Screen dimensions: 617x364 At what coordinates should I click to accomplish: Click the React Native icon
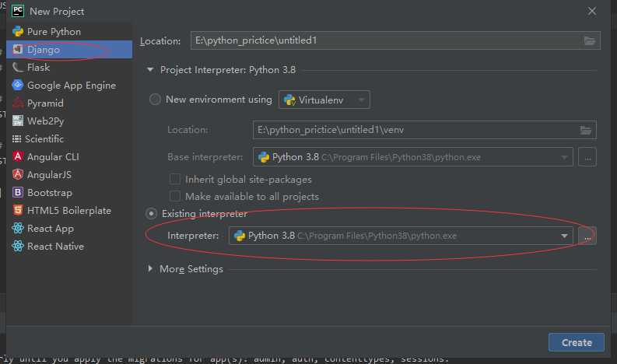[18, 246]
